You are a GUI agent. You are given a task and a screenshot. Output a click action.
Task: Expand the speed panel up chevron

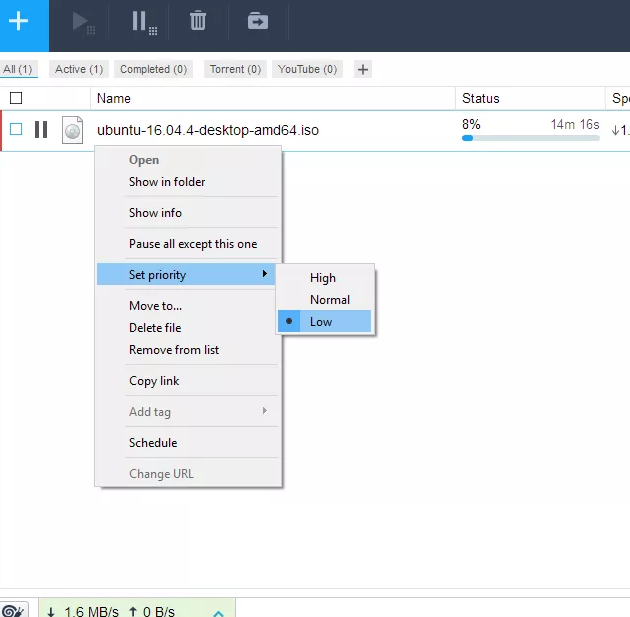[218, 611]
